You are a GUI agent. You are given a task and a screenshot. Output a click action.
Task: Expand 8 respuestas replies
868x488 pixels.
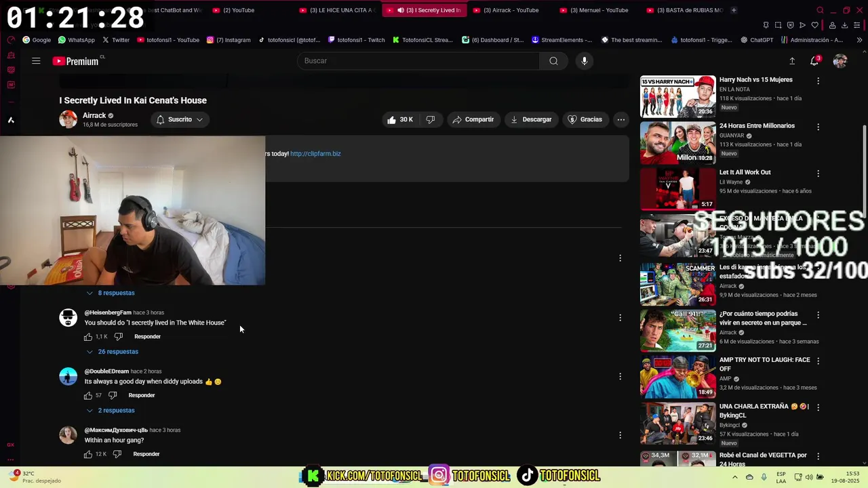pos(110,293)
